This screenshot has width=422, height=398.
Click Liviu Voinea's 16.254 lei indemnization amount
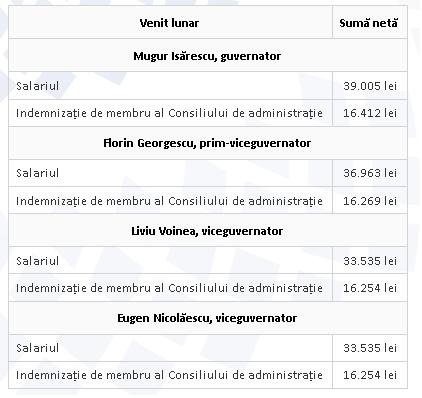tap(370, 288)
